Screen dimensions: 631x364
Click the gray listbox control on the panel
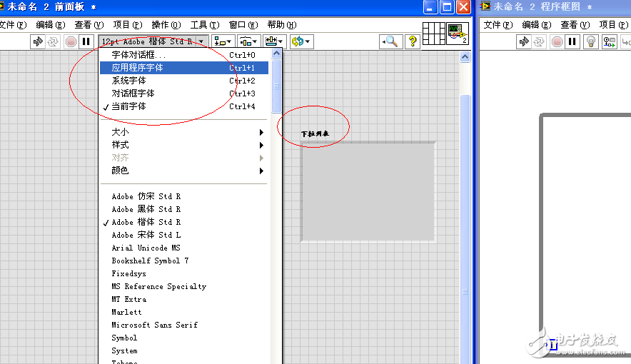click(368, 192)
